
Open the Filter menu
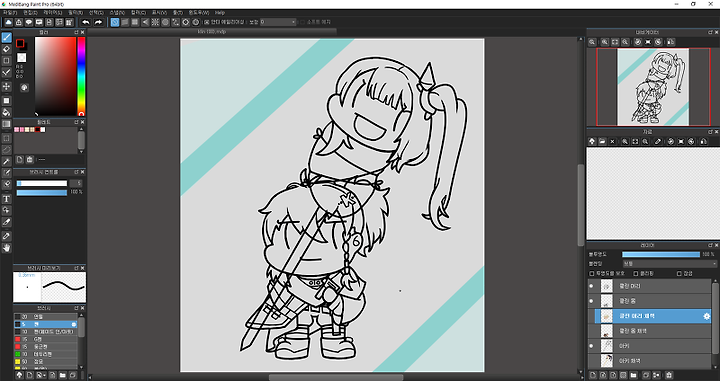click(x=75, y=13)
